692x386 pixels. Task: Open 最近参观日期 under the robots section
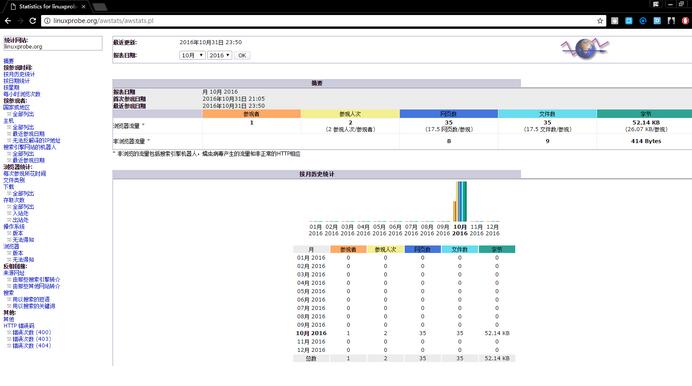pos(28,160)
